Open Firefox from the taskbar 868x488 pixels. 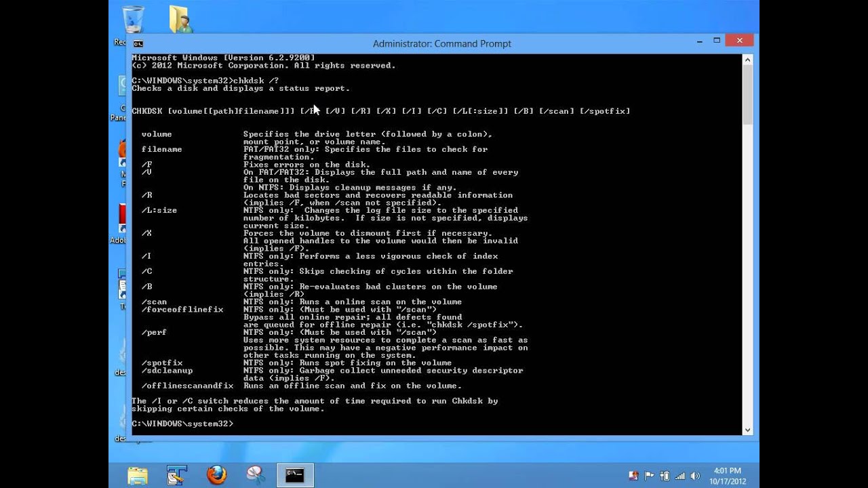coord(216,474)
